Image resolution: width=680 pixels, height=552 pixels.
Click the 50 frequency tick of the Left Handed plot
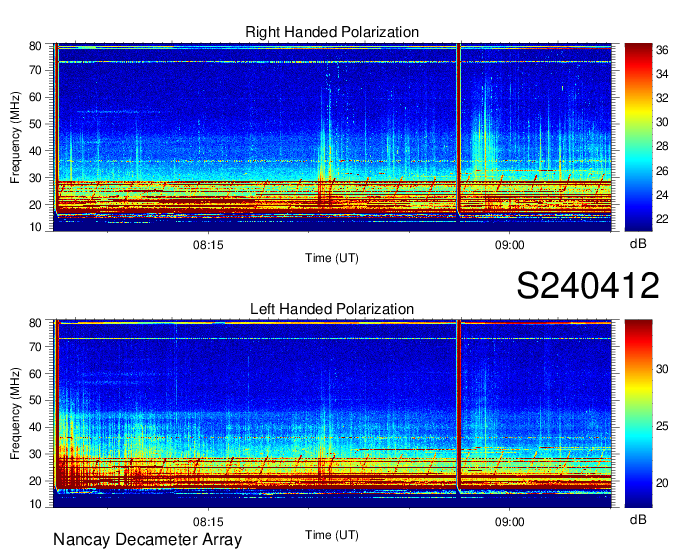35,401
